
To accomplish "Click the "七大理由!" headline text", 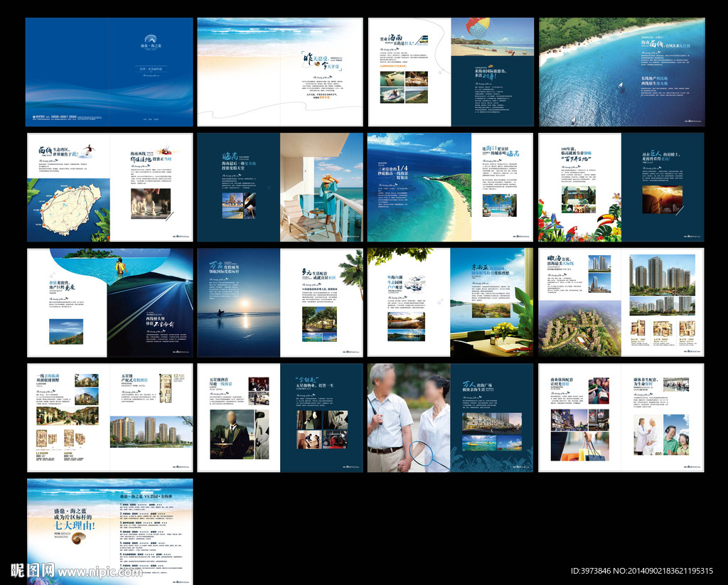I will coord(74,526).
